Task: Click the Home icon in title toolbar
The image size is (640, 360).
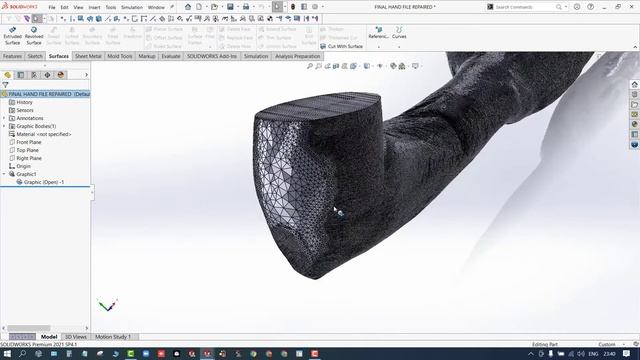Action: [188, 7]
